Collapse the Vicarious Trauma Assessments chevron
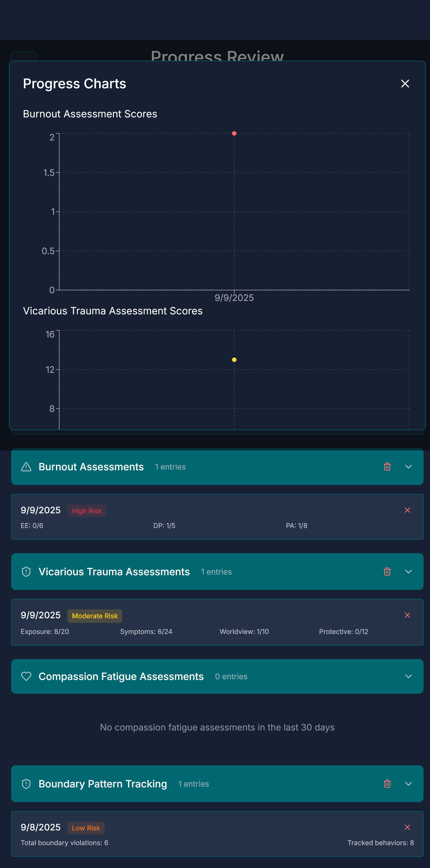This screenshot has width=430, height=868. point(408,572)
